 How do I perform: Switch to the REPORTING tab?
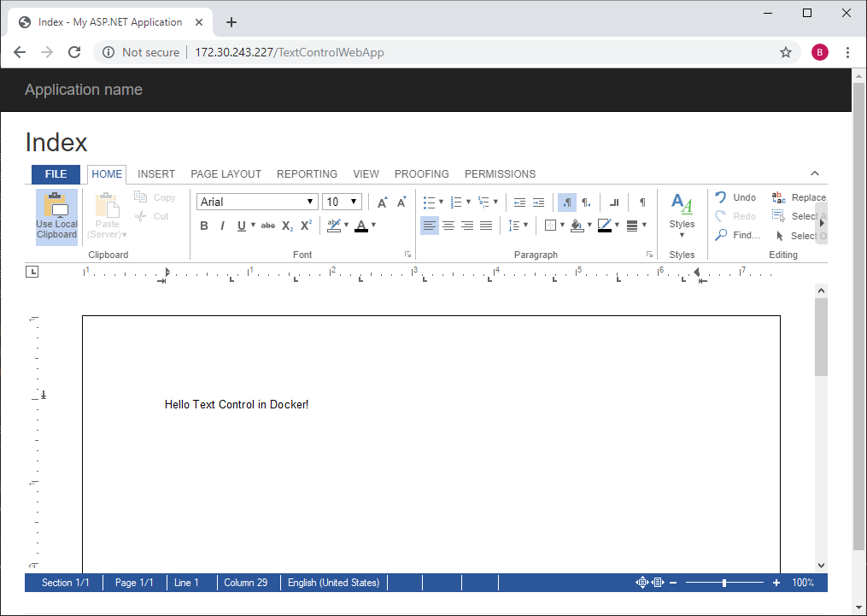(x=307, y=174)
